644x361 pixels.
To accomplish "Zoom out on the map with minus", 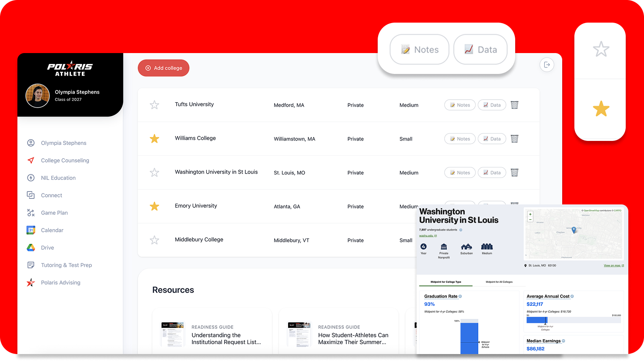I will 530,219.
